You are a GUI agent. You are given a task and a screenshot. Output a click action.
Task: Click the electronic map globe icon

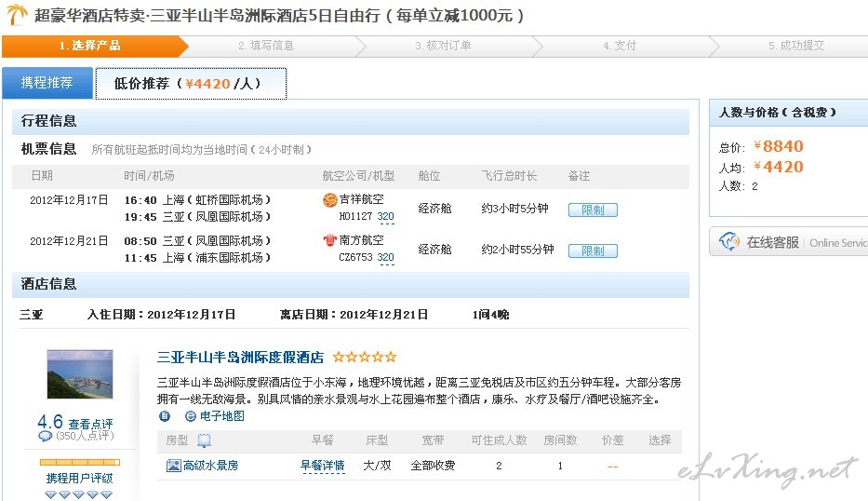(191, 416)
